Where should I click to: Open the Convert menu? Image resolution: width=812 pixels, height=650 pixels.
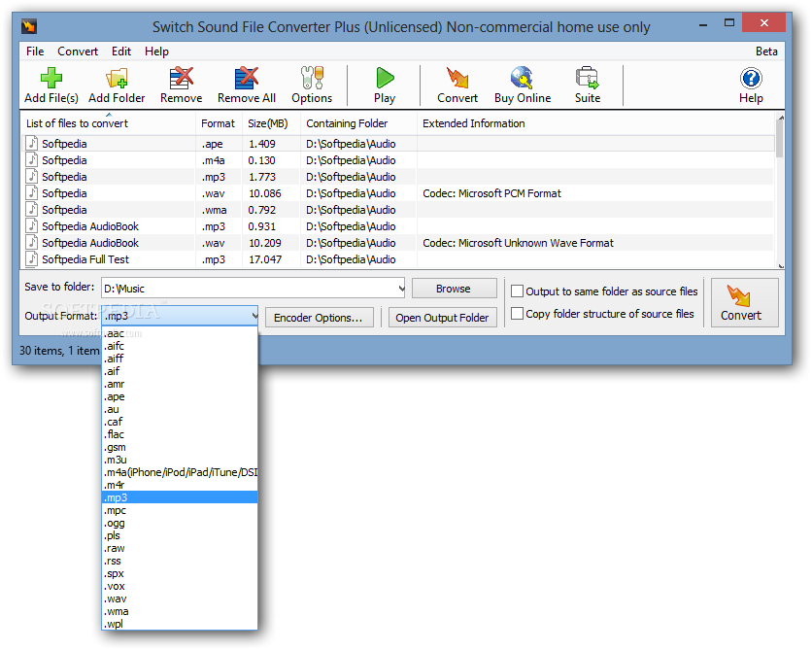click(x=78, y=51)
